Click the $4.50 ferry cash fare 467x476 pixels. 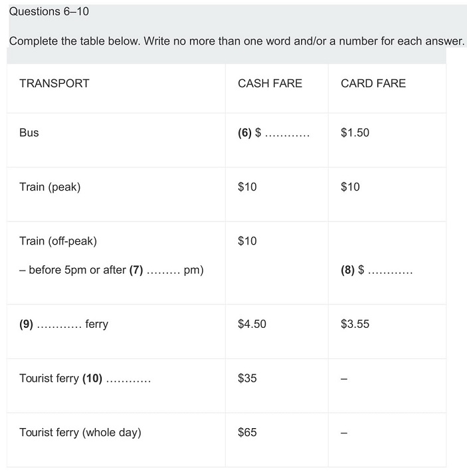pyautogui.click(x=252, y=324)
